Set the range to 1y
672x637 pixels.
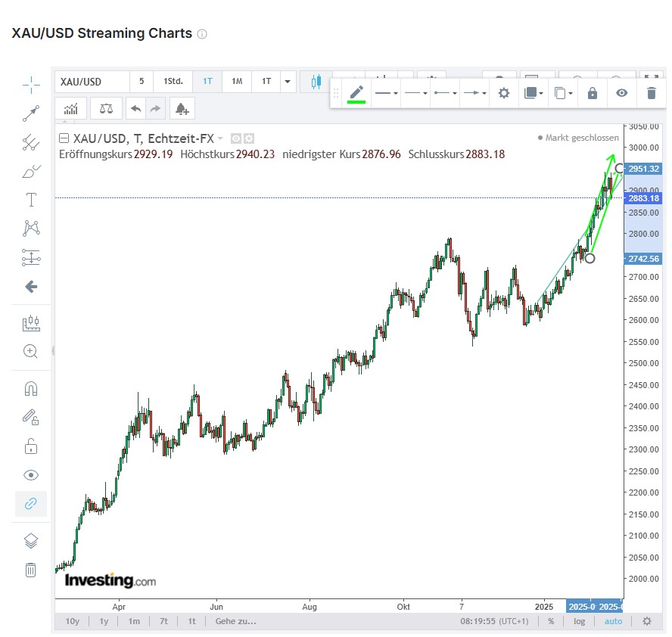click(104, 621)
